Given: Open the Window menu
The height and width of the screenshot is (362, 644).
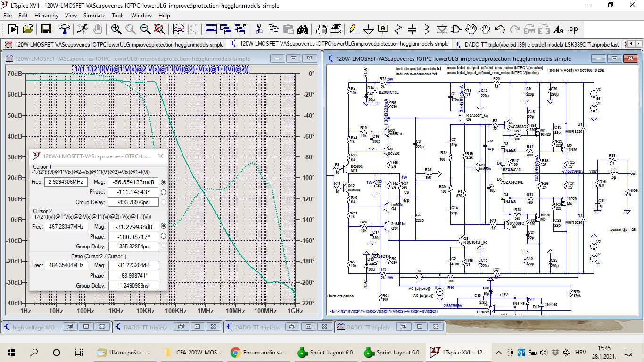Looking at the screenshot, I should coord(141,16).
